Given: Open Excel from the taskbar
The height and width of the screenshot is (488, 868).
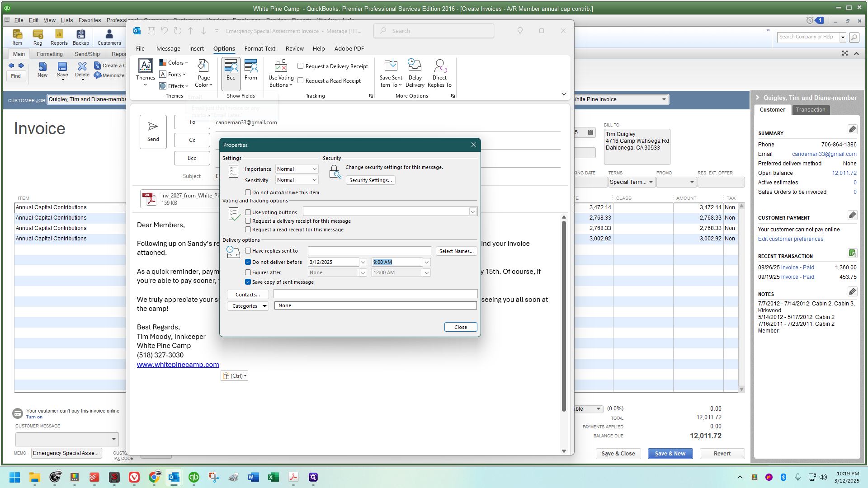Looking at the screenshot, I should (273, 477).
